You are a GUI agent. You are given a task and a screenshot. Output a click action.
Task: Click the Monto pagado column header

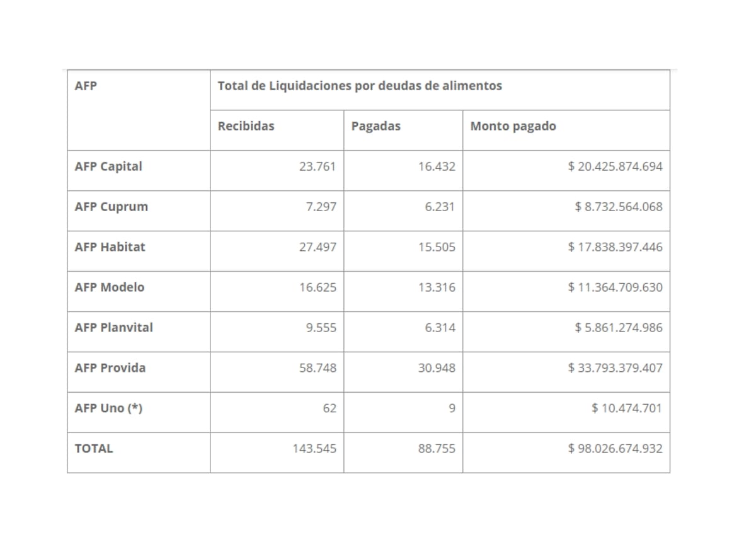(x=513, y=126)
